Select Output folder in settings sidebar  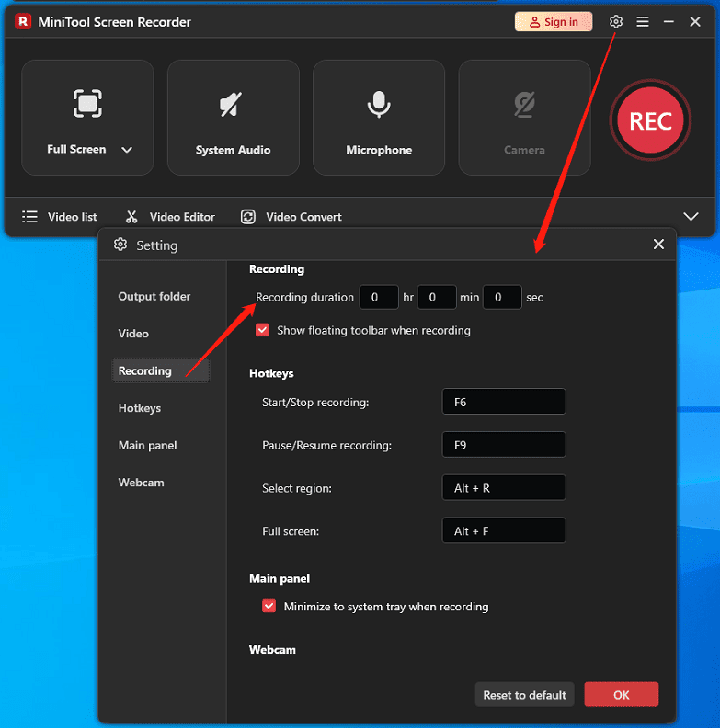[154, 296]
